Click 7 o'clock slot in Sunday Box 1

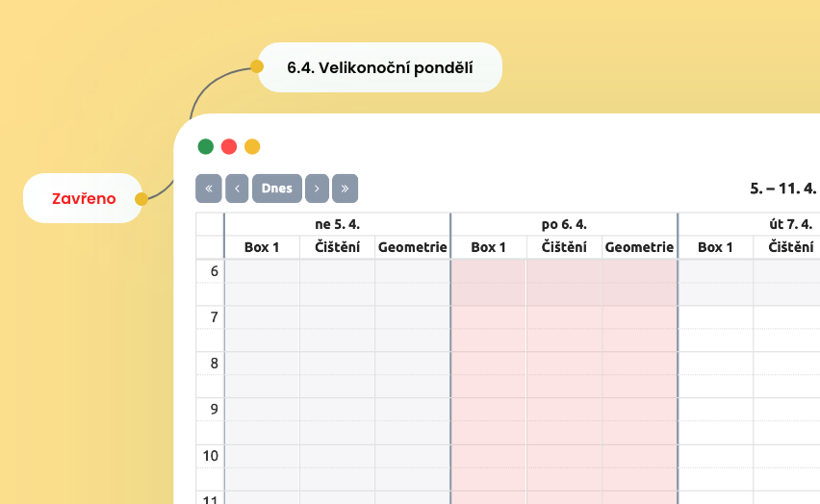(x=262, y=317)
